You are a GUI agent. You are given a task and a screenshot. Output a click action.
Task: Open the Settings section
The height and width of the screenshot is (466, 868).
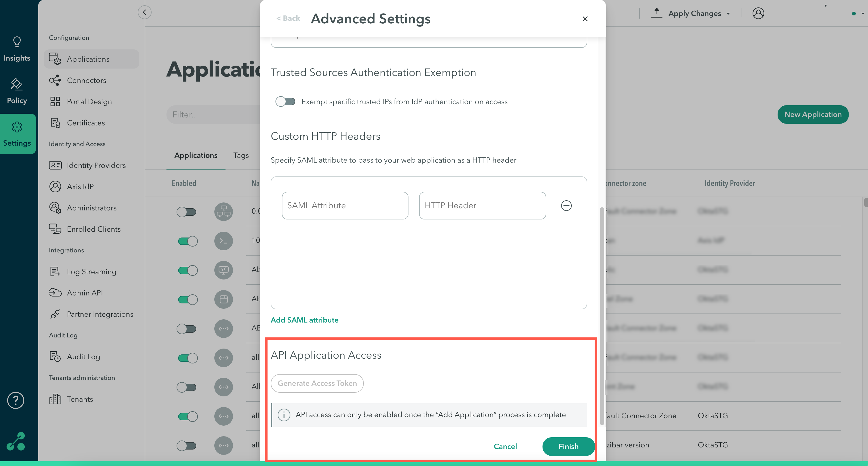click(x=18, y=134)
